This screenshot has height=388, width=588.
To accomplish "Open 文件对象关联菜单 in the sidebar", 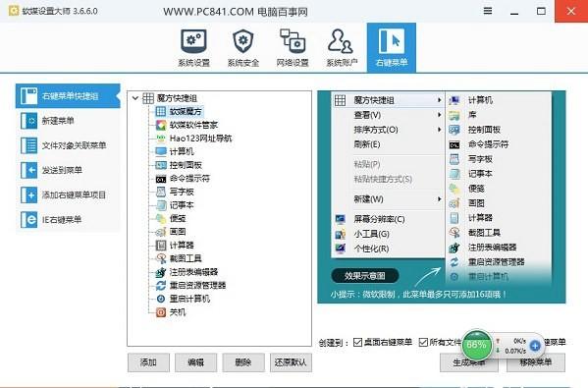I will [x=68, y=145].
